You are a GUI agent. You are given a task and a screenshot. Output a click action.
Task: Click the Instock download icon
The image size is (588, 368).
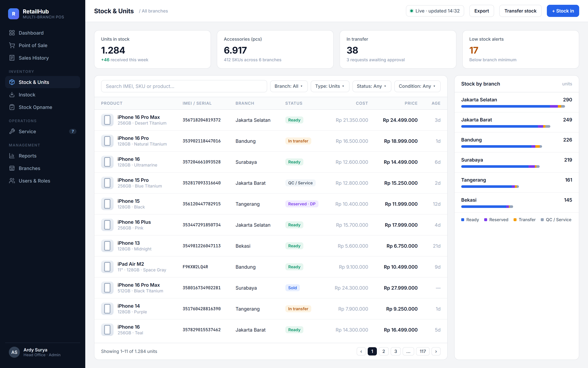12,95
